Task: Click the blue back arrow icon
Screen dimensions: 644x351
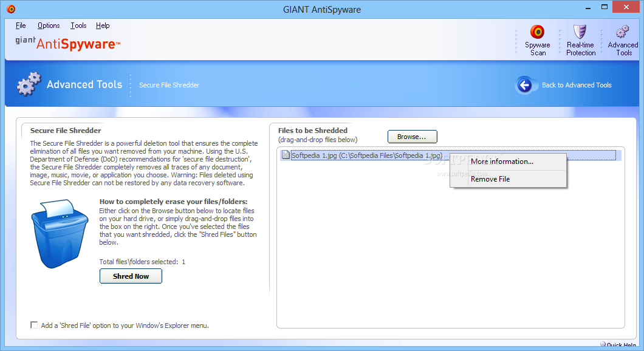Action: (x=524, y=85)
